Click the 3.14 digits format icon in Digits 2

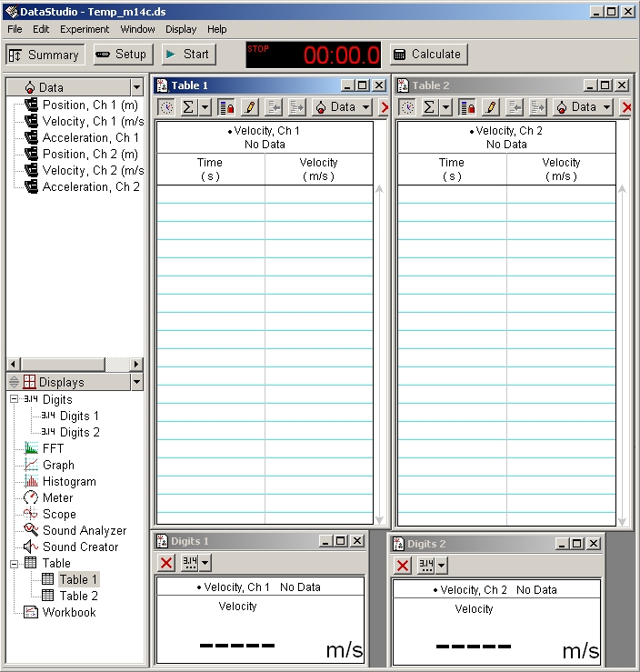425,566
